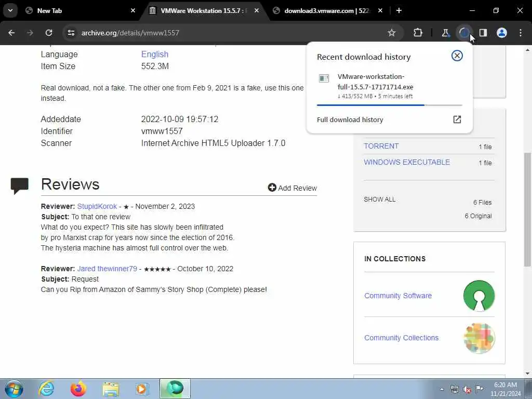
Task: Click the VMware exe file icon in downloads
Action: [324, 79]
